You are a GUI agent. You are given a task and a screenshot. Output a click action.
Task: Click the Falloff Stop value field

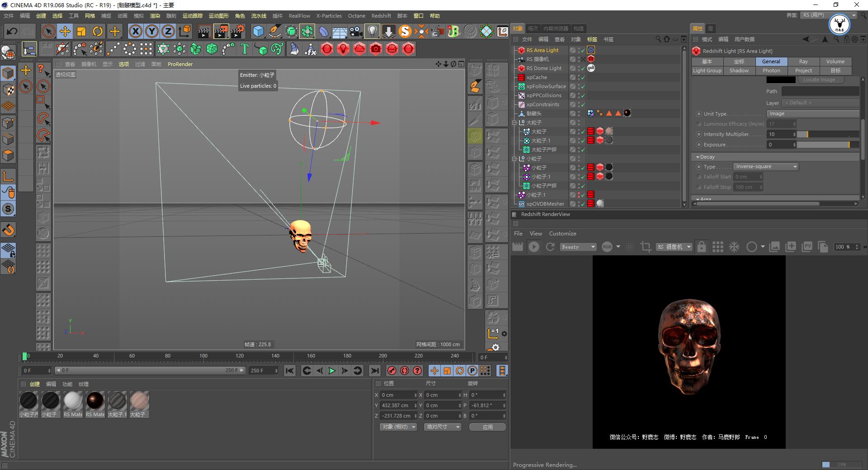point(746,187)
